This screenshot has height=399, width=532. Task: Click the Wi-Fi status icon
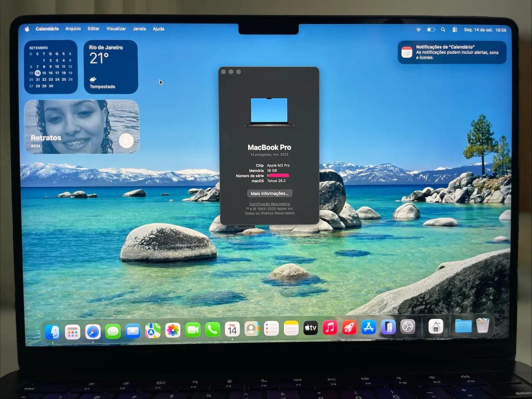(x=419, y=30)
